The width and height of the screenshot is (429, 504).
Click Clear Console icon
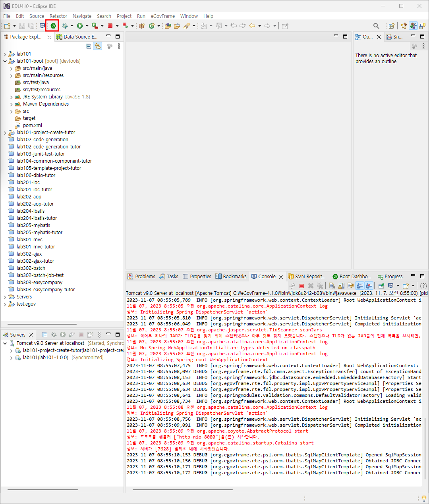(x=332, y=286)
